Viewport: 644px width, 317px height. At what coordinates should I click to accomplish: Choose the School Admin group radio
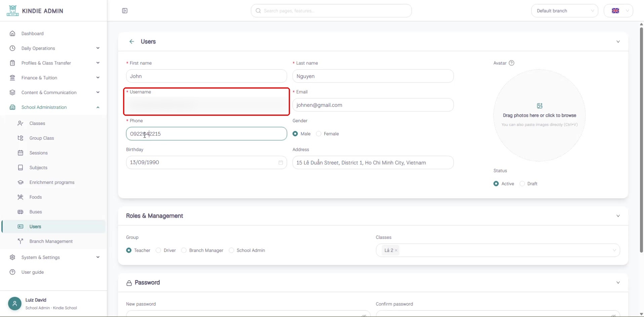231,250
